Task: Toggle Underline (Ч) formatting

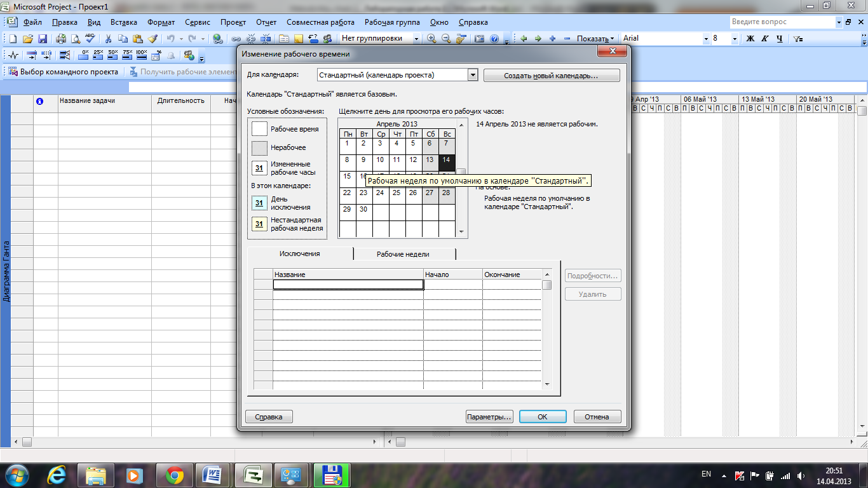Action: tap(780, 39)
